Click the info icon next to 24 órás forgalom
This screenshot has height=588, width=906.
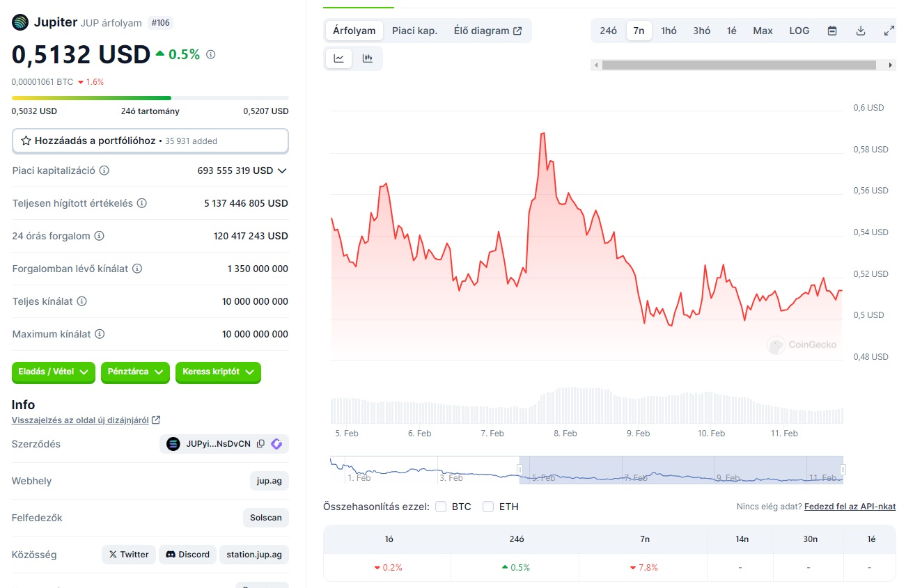[100, 236]
